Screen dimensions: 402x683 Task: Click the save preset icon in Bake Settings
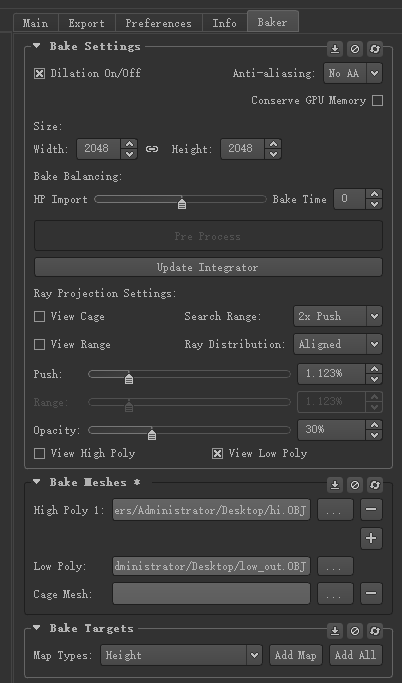pyautogui.click(x=334, y=49)
